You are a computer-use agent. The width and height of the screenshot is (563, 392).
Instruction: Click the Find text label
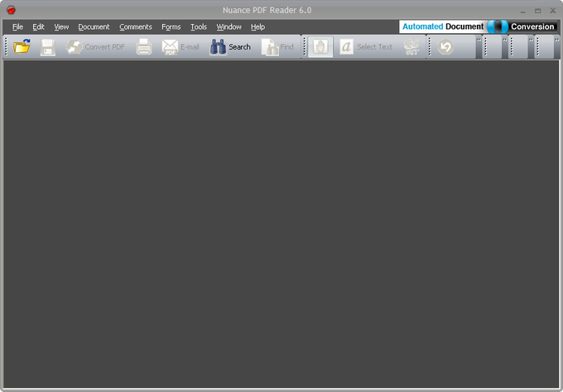286,47
